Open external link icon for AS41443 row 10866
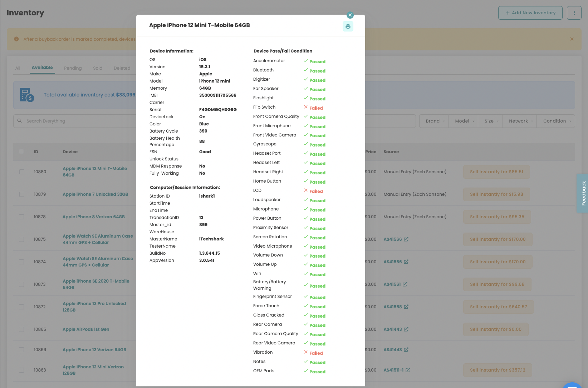 click(406, 350)
